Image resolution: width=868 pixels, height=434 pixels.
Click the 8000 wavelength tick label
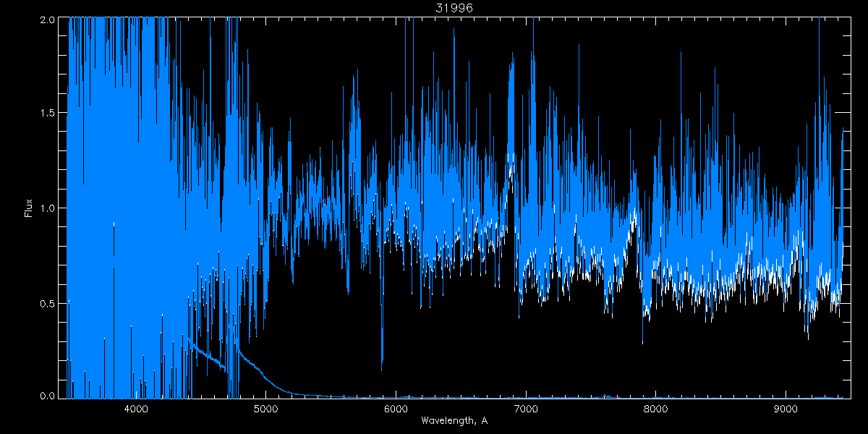pyautogui.click(x=656, y=409)
